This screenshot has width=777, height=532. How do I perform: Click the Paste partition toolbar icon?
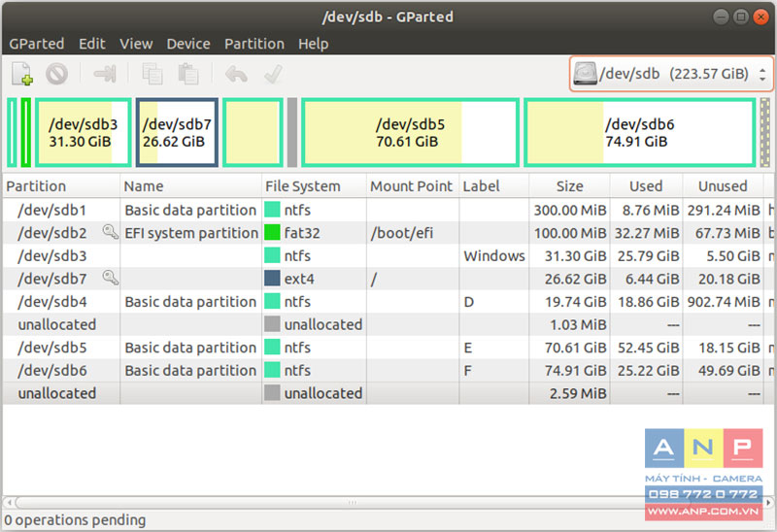188,74
